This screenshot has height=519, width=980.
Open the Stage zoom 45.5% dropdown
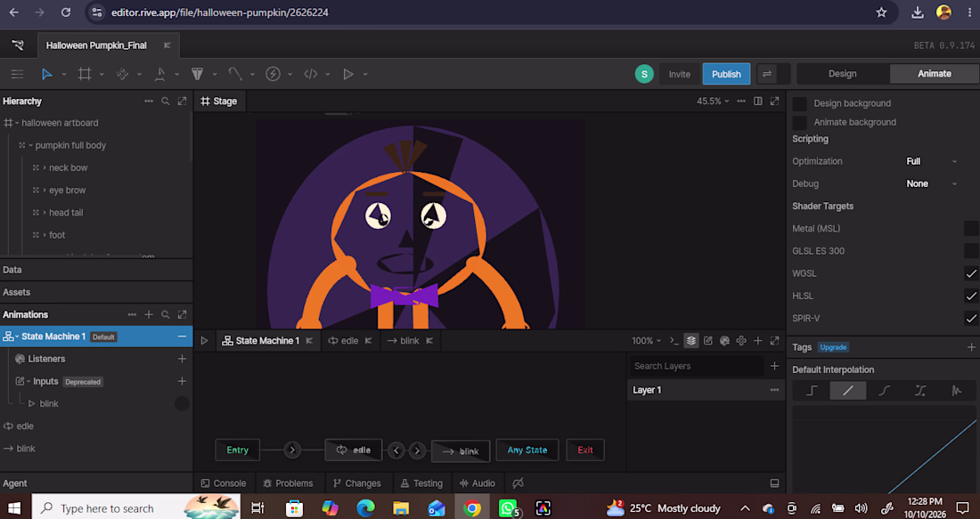point(713,101)
